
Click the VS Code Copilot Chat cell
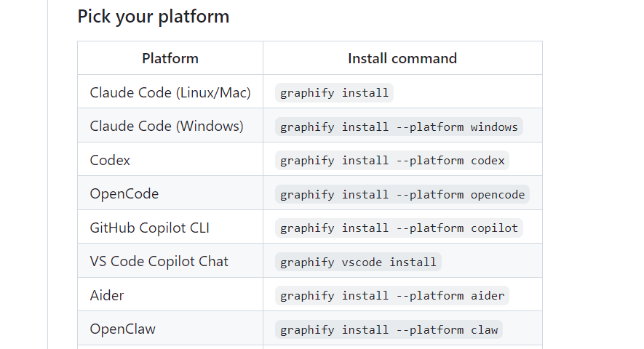point(170,261)
